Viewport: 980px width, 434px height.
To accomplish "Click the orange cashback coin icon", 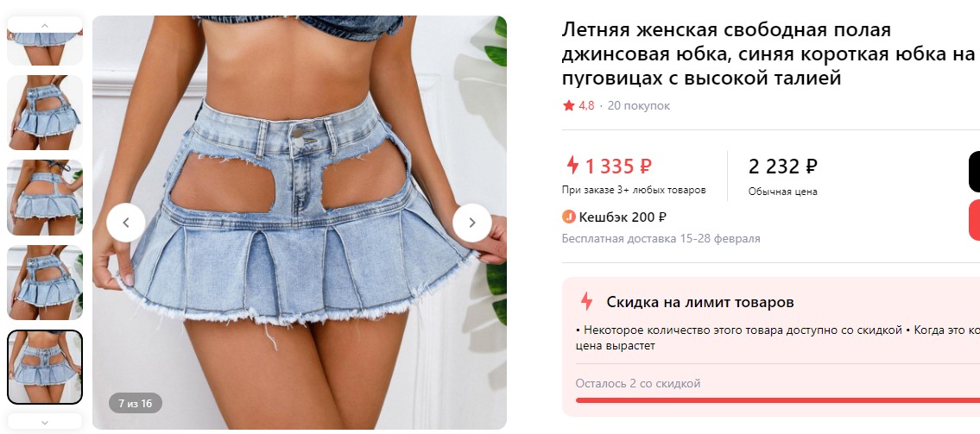I will (568, 217).
